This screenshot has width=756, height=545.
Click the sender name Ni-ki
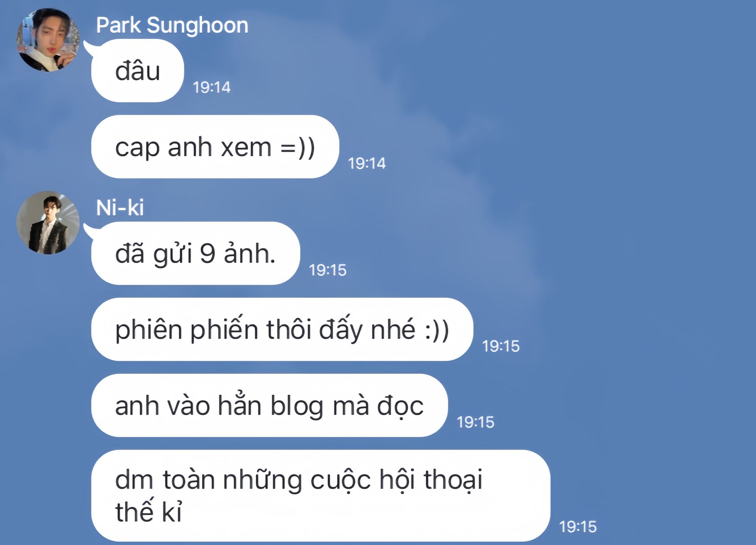click(x=120, y=208)
